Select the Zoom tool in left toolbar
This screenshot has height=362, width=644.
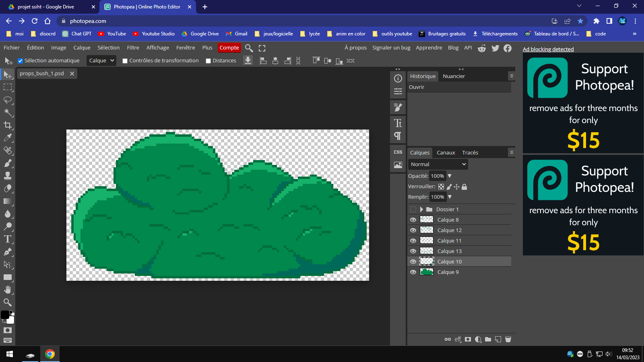click(8, 302)
